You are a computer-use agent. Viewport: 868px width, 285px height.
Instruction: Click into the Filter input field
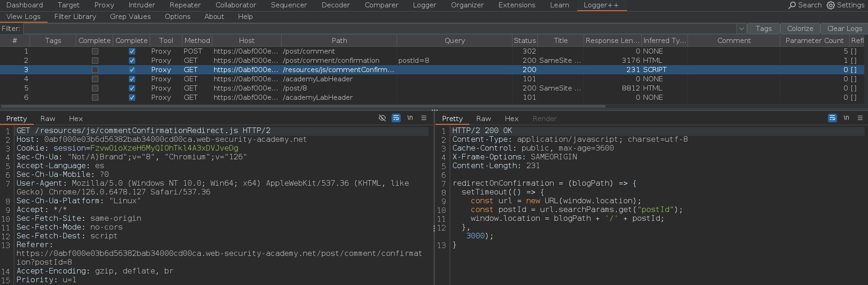point(380,29)
